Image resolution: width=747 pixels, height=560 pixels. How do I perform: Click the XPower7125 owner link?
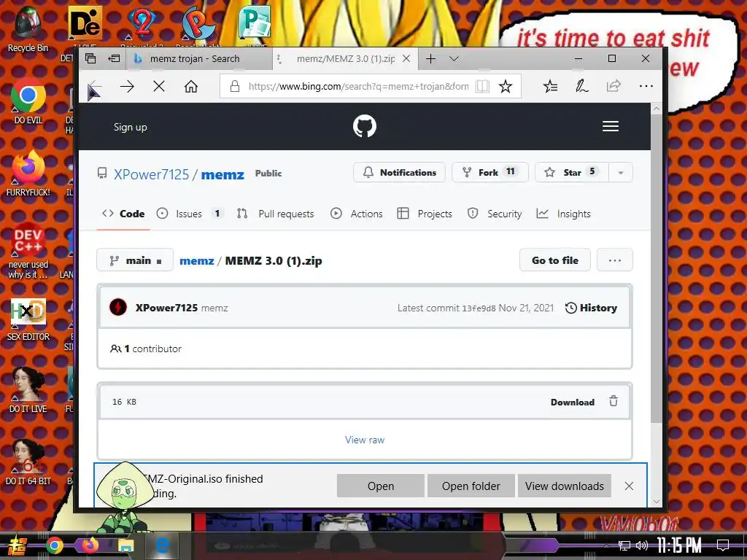pyautogui.click(x=152, y=174)
